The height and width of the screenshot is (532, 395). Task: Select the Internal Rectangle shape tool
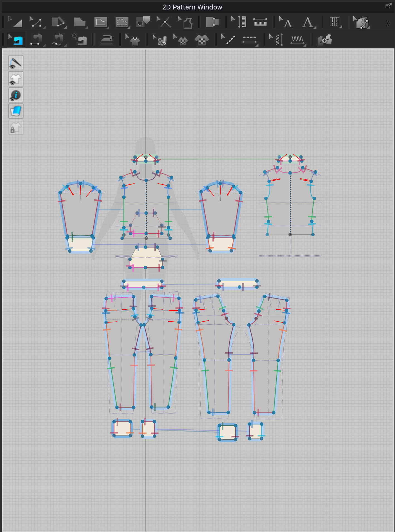tap(101, 22)
